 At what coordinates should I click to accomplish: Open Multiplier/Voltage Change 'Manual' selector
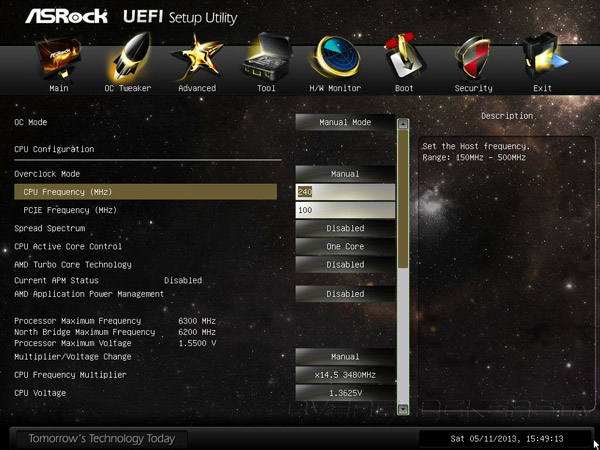pyautogui.click(x=345, y=357)
